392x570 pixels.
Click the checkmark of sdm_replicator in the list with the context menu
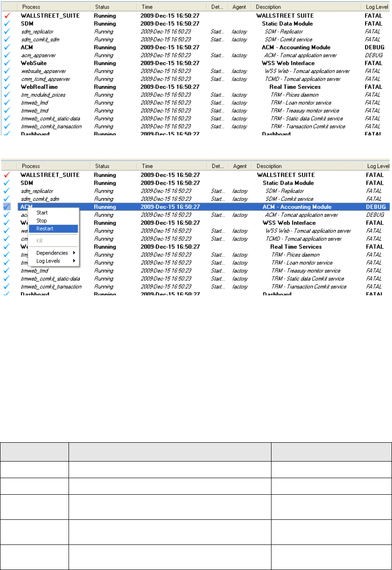[7, 191]
